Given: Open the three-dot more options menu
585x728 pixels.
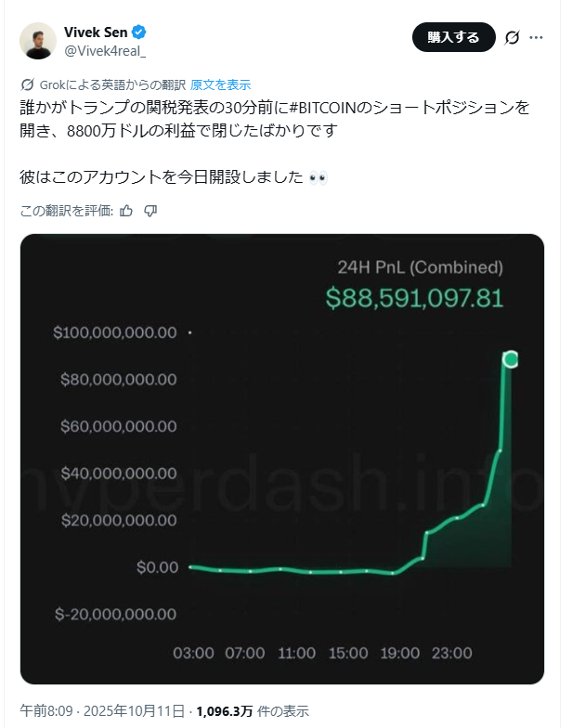Looking at the screenshot, I should coord(536,38).
